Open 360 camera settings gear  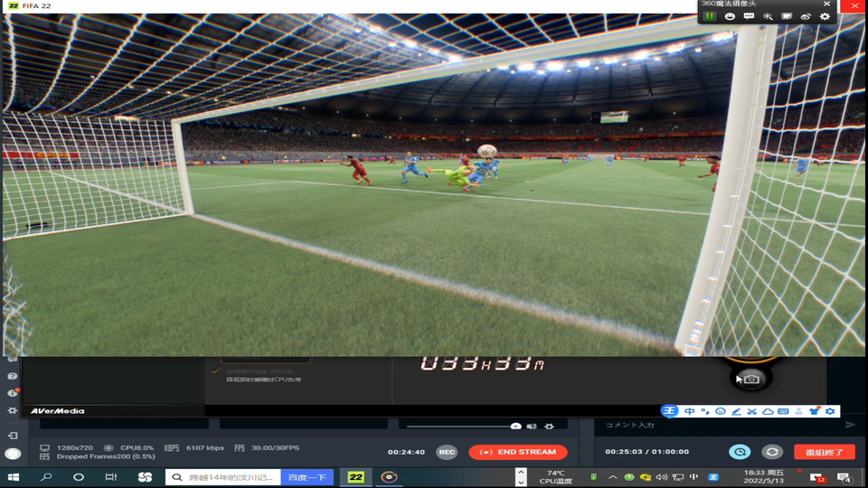tap(825, 16)
